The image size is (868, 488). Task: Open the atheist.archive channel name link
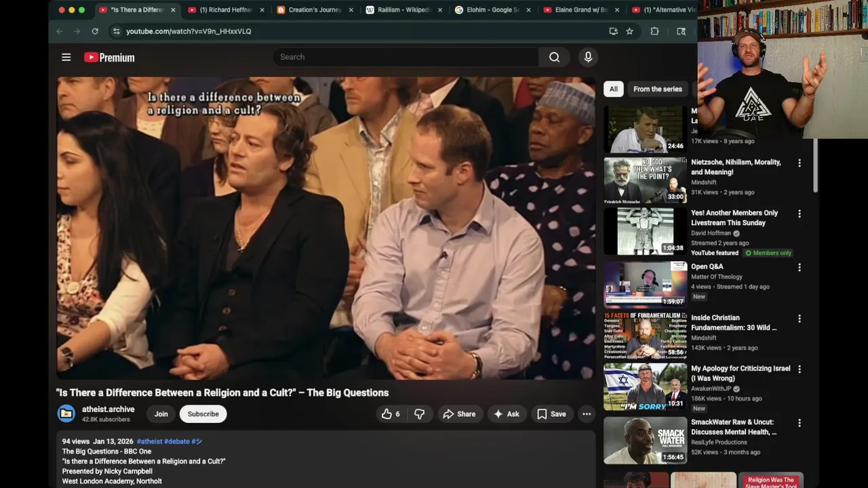click(108, 409)
